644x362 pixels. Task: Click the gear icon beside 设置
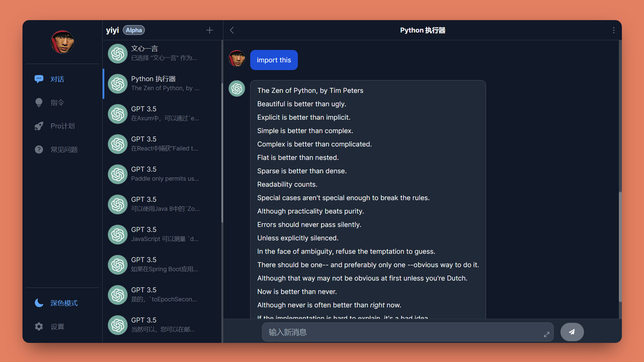(39, 327)
